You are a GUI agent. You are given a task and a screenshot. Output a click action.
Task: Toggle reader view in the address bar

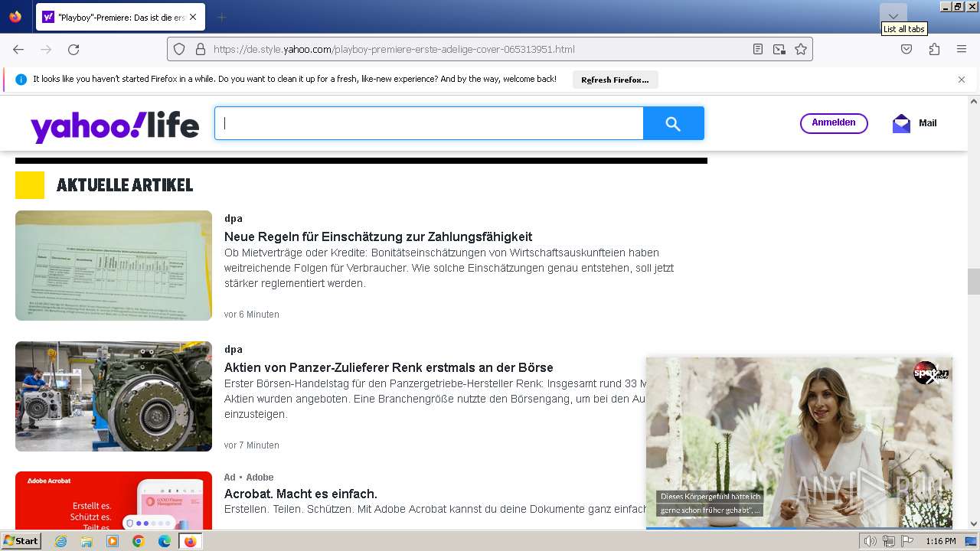coord(757,49)
